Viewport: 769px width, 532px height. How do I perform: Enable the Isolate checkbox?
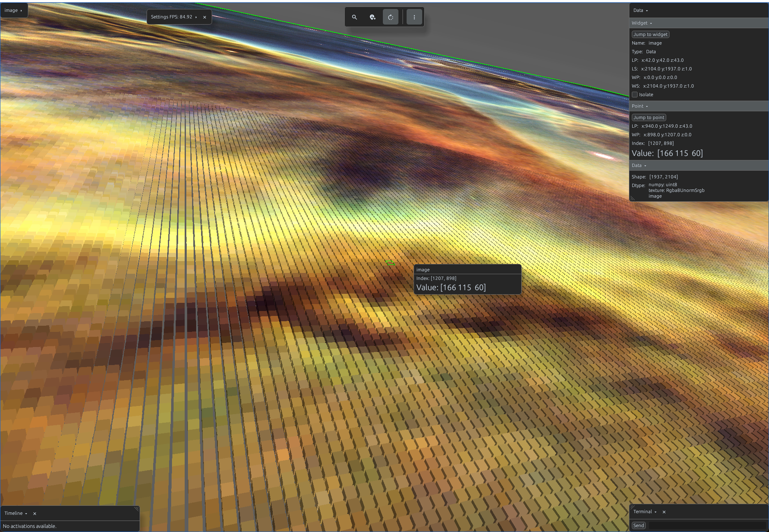click(635, 95)
